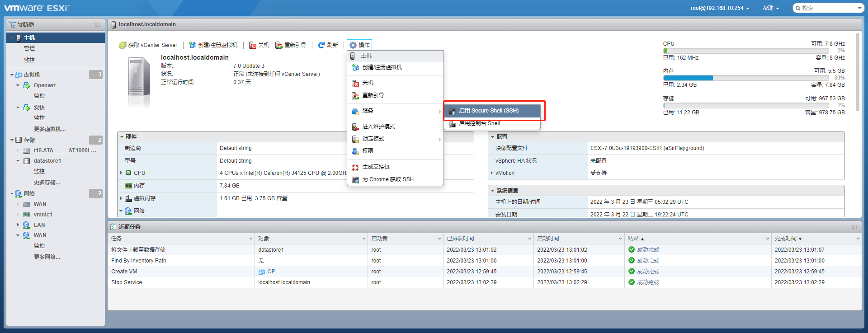Open the more VMs (更多虚拟机...) link
Image resolution: width=868 pixels, height=333 pixels.
(50, 129)
